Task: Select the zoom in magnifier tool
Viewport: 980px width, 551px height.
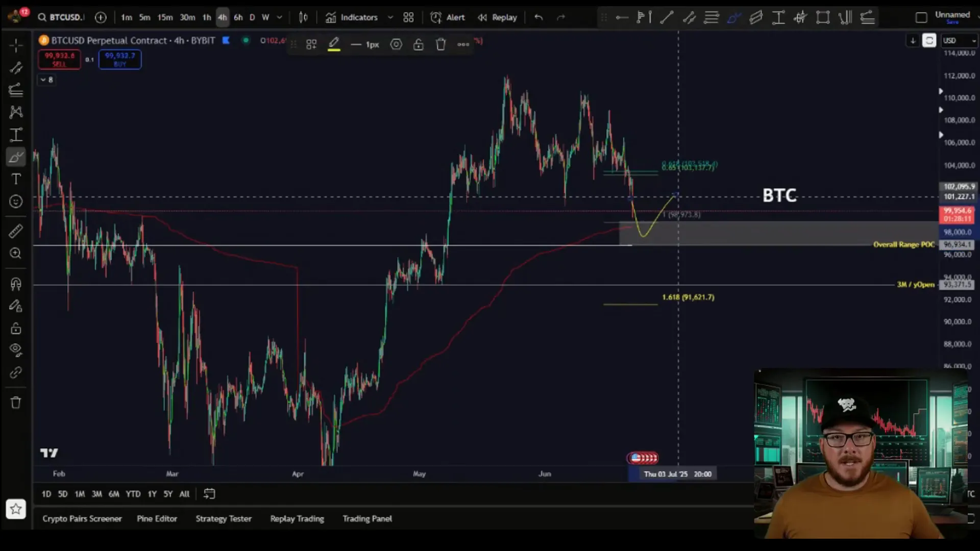Action: pos(16,254)
